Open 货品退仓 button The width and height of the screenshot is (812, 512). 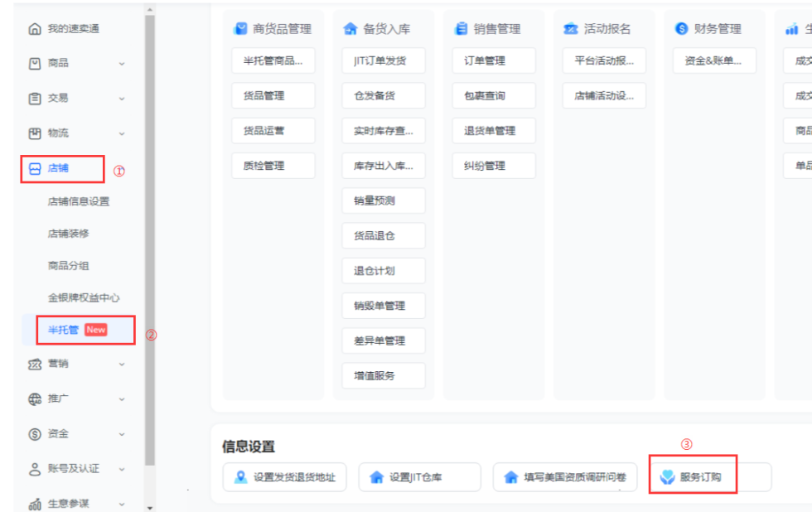pos(383,236)
